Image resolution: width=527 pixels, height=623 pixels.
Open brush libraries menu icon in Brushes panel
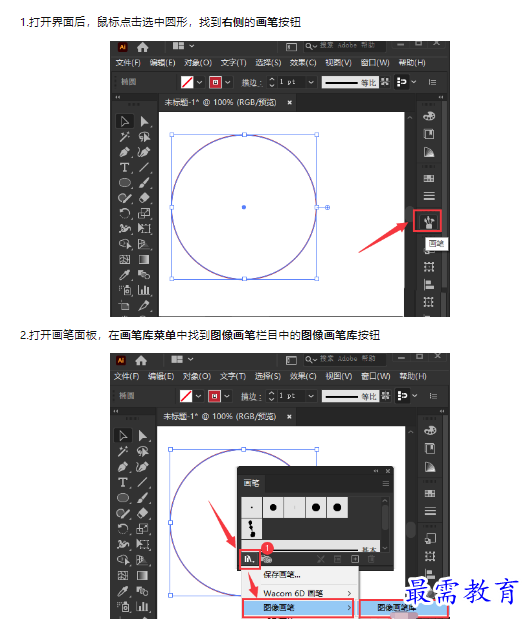[x=250, y=559]
